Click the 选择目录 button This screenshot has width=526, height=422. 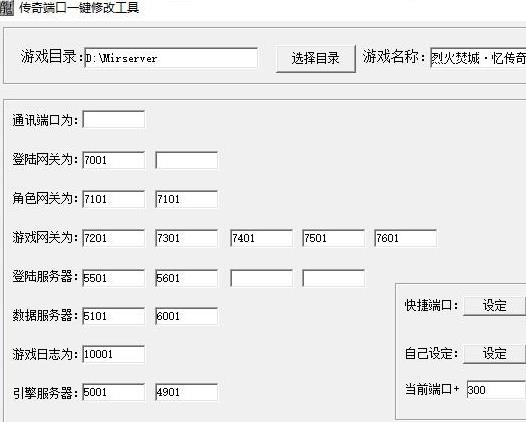pyautogui.click(x=315, y=58)
